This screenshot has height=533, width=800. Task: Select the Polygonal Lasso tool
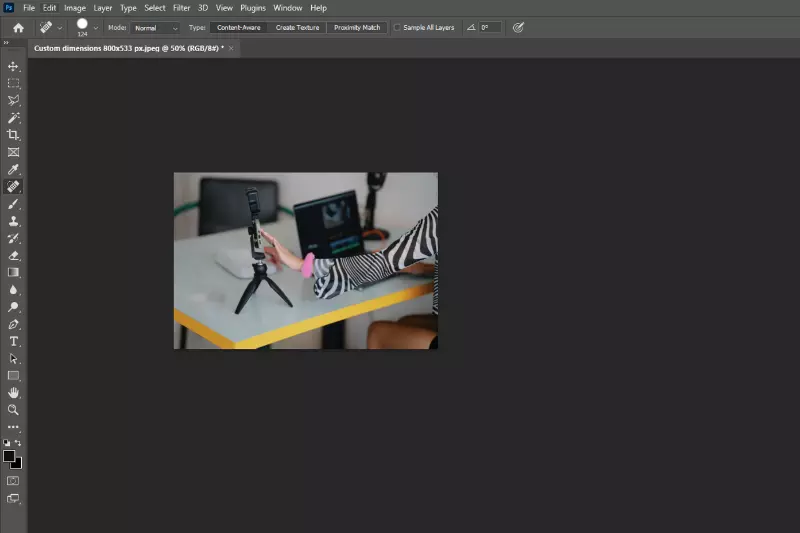click(x=13, y=100)
